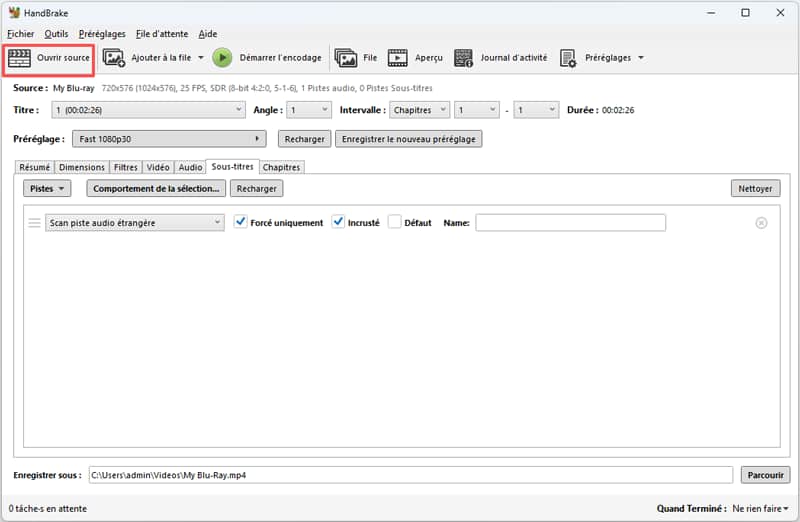Switch to the Résumé tab
The width and height of the screenshot is (800, 522).
(x=35, y=167)
